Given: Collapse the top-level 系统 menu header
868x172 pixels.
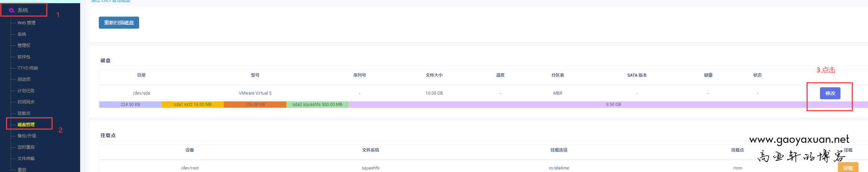Looking at the screenshot, I should pyautogui.click(x=23, y=10).
